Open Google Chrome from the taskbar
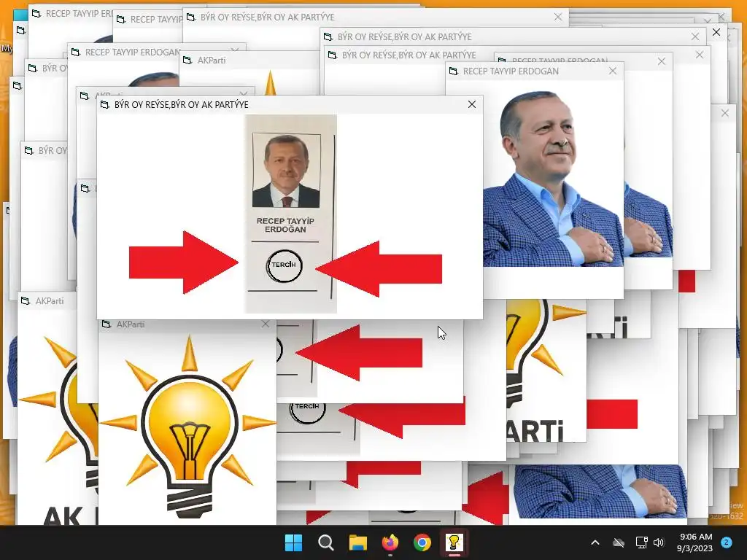 pos(422,542)
